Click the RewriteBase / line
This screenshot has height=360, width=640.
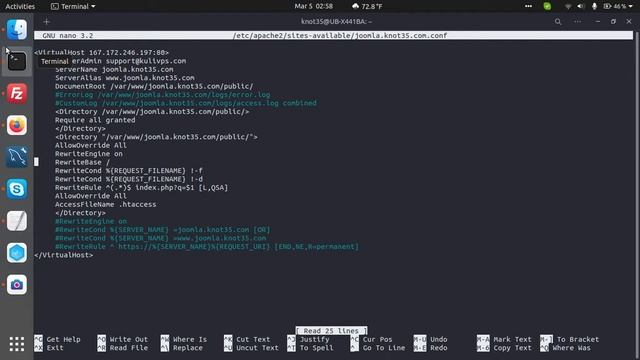click(x=82, y=162)
